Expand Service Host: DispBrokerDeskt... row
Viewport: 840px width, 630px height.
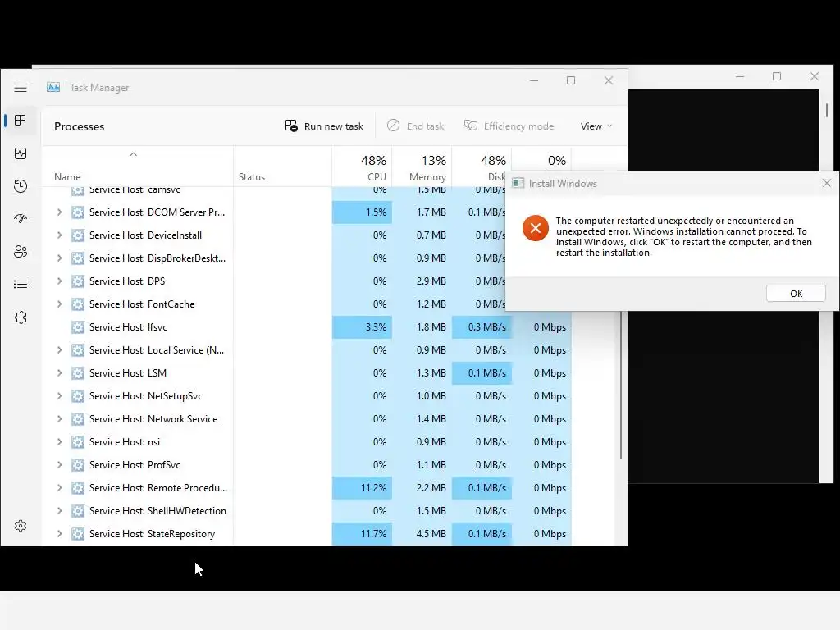pyautogui.click(x=59, y=258)
